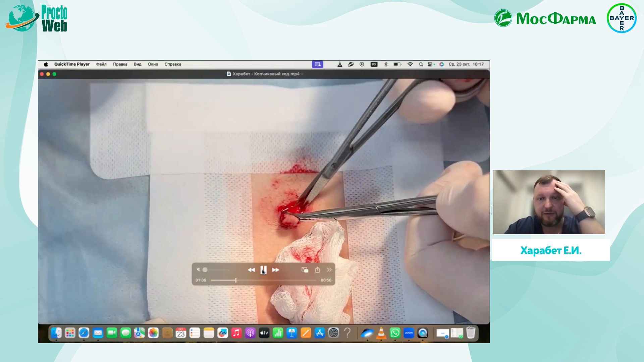
Task: Open the Справка menu
Action: [173, 64]
